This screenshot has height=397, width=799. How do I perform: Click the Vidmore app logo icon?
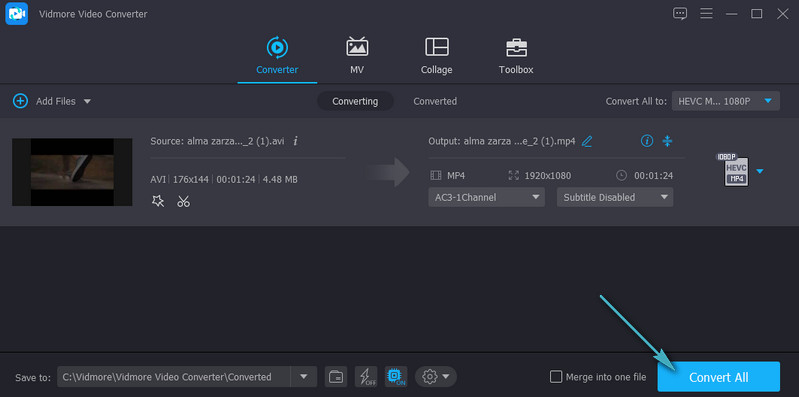click(16, 14)
